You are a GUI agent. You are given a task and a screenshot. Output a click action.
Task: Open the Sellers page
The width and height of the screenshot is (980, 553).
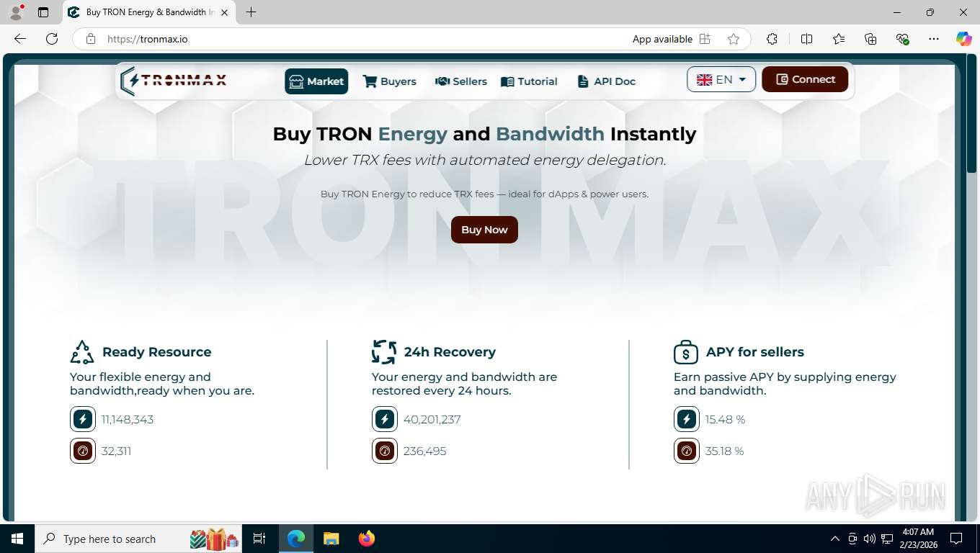[x=461, y=81]
